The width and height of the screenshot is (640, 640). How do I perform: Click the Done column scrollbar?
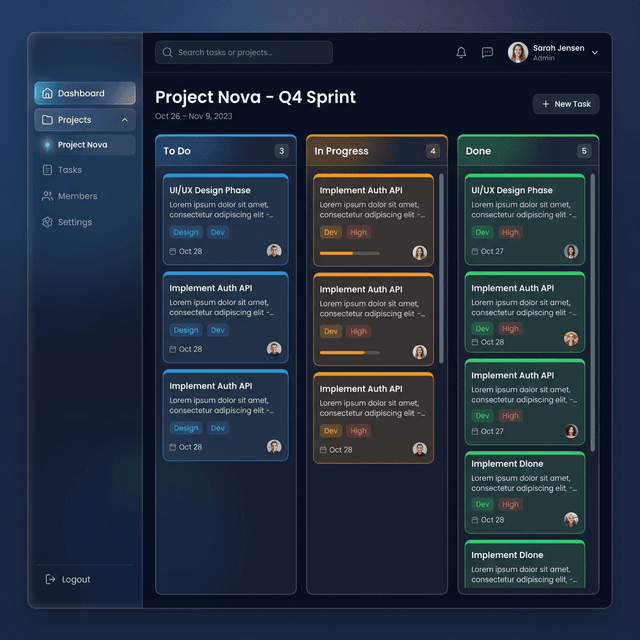point(592,313)
